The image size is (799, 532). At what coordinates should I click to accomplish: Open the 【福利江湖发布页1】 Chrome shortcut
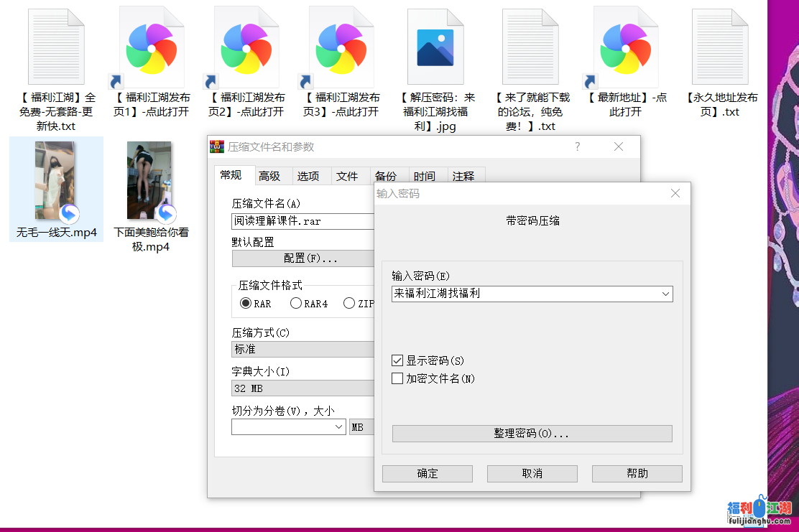pyautogui.click(x=151, y=47)
